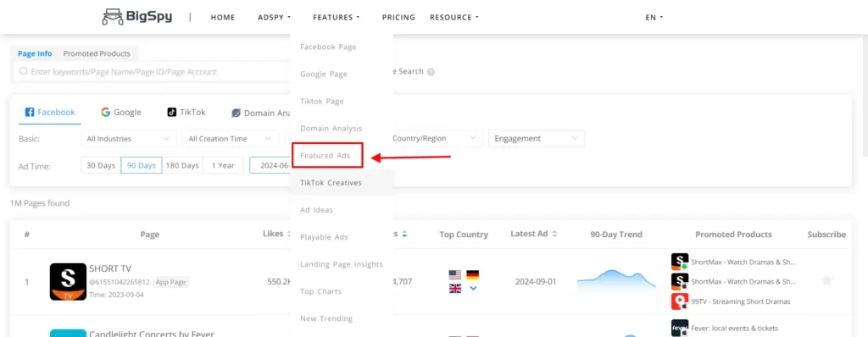Screen dimensions: 868x337
Task: Switch to Page Info tab
Action: pyautogui.click(x=35, y=53)
